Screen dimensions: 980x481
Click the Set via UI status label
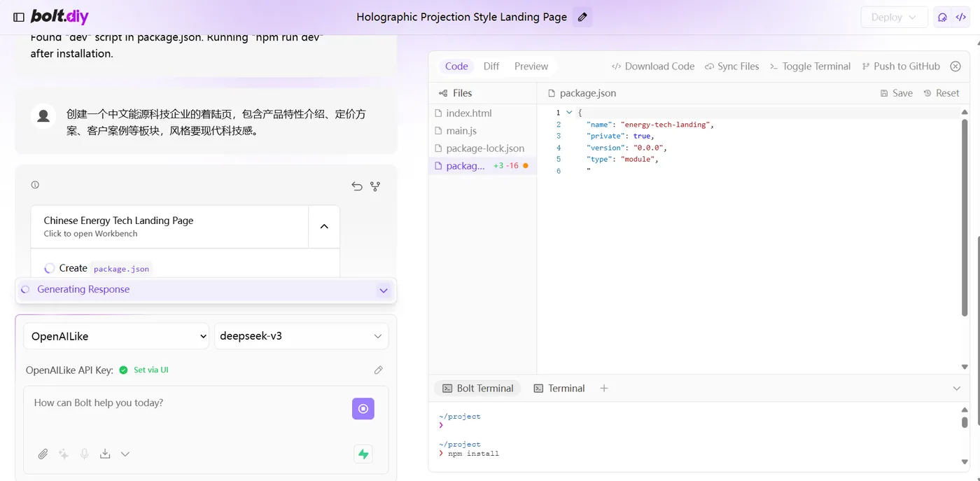(151, 370)
